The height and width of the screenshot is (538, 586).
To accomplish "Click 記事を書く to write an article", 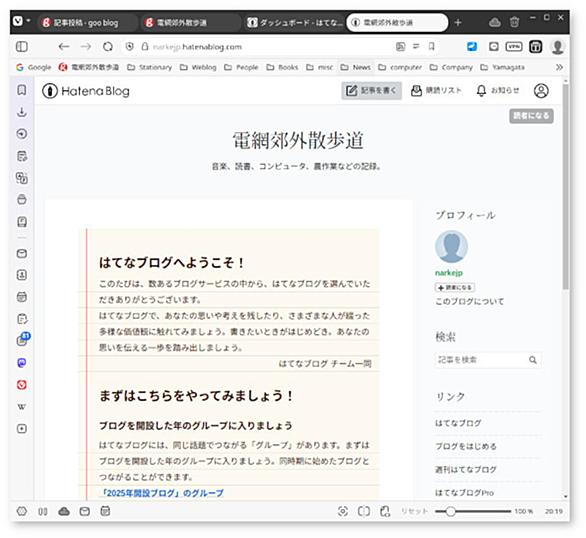I will [x=371, y=91].
